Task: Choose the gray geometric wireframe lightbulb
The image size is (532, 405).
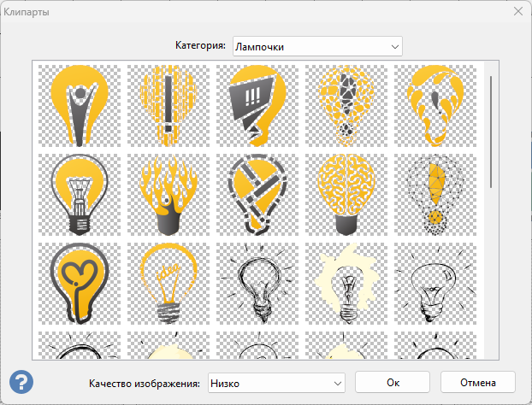Action: pyautogui.click(x=80, y=195)
